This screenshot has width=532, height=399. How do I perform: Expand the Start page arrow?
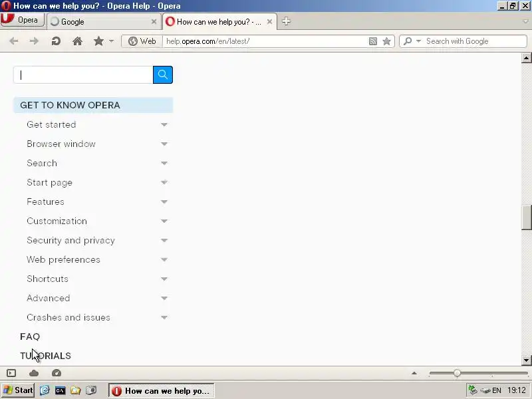164,182
